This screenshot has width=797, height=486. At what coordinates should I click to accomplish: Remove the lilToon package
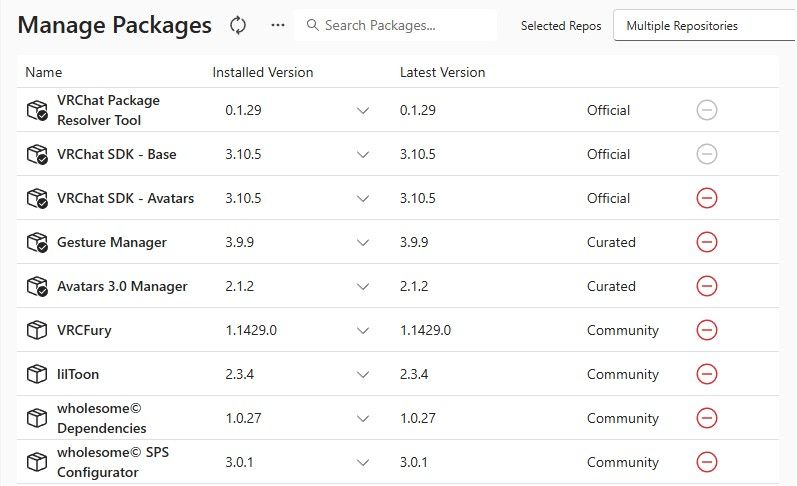(x=707, y=374)
